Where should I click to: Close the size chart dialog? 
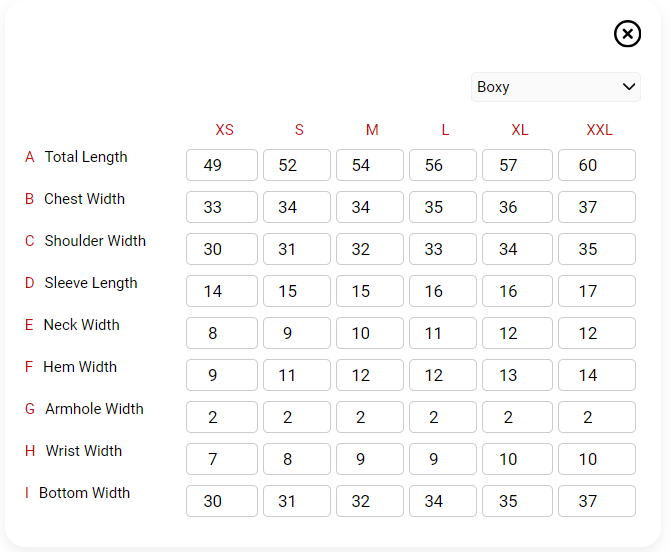click(627, 34)
